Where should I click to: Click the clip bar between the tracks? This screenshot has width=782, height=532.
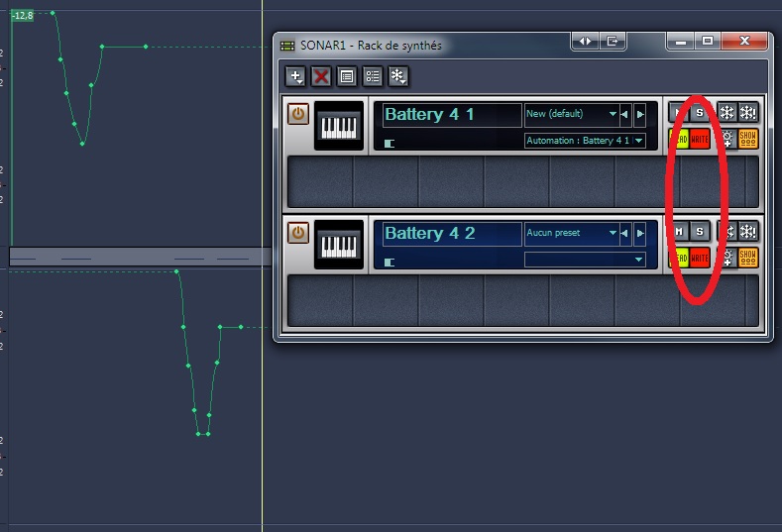pyautogui.click(x=140, y=257)
